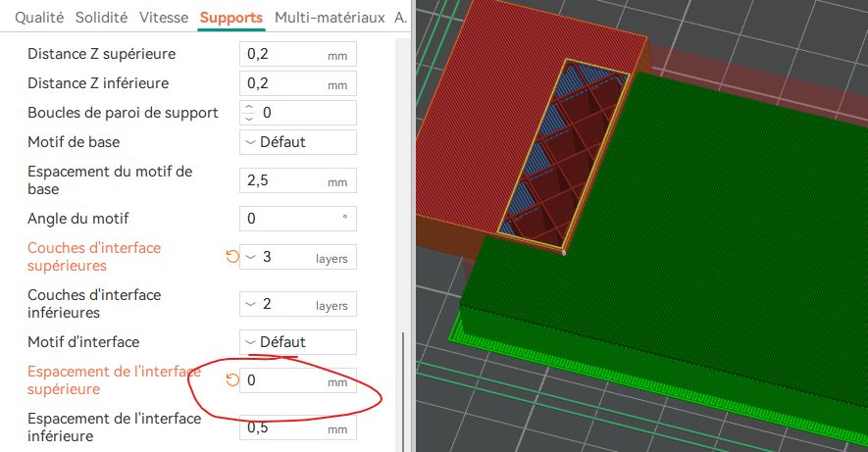
Task: Open Couches d'interface inférieures dropdown
Action: pyautogui.click(x=298, y=304)
